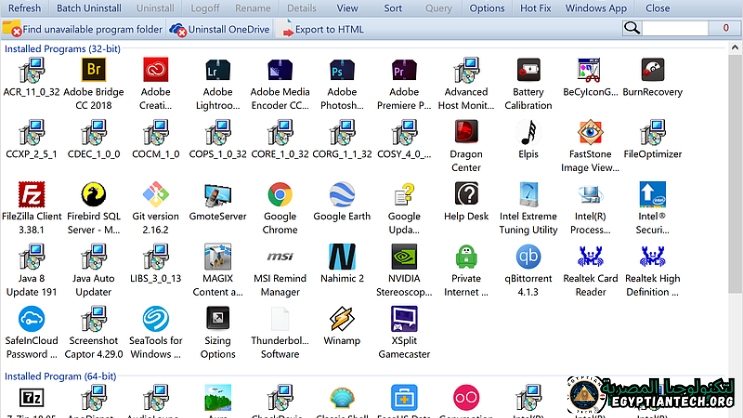The image size is (743, 418).
Task: Select the FileOptimizer icon
Action: (652, 132)
